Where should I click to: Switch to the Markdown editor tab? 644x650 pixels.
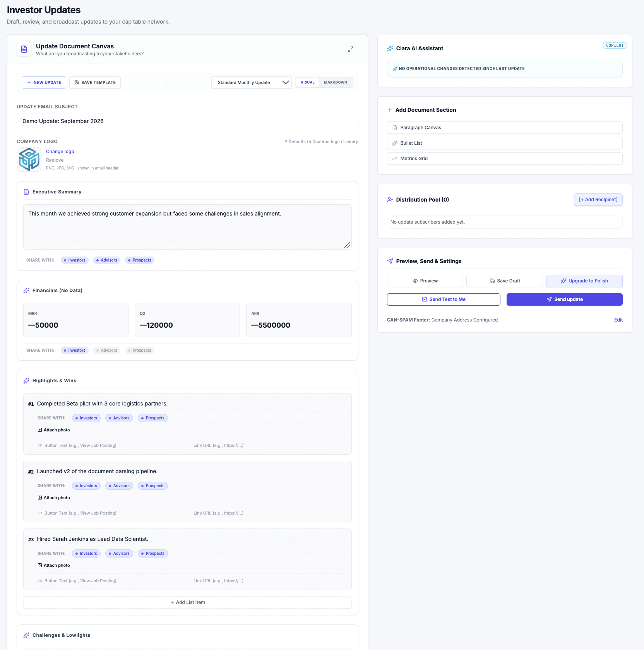pos(336,82)
